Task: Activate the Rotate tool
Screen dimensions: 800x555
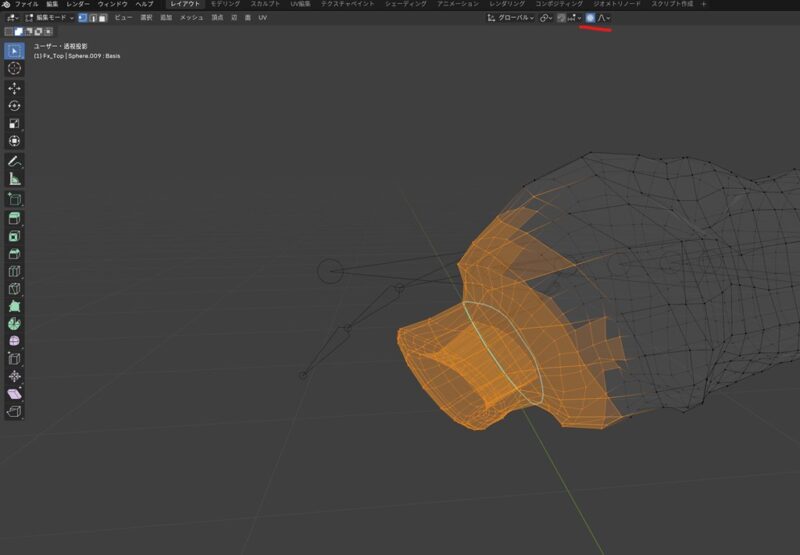Action: point(14,105)
